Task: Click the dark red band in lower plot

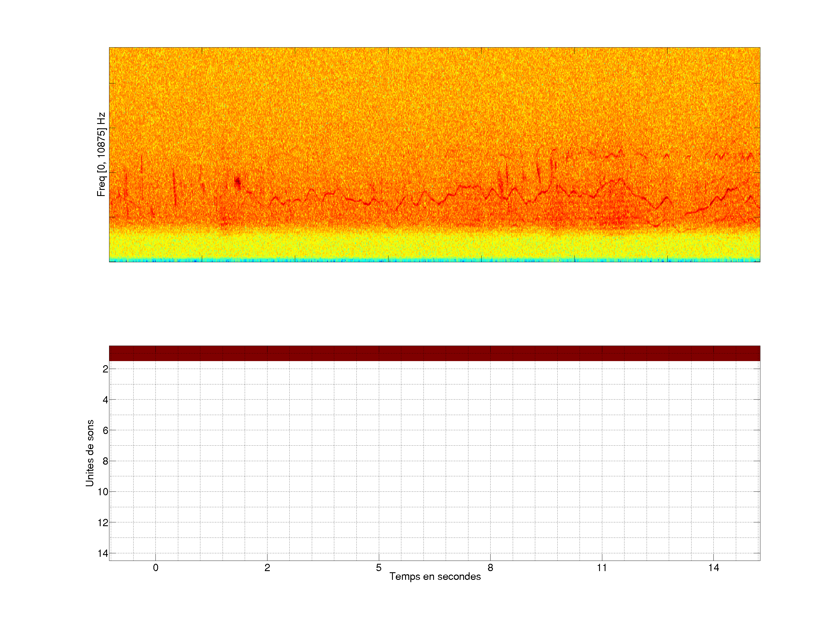Action: tap(434, 353)
